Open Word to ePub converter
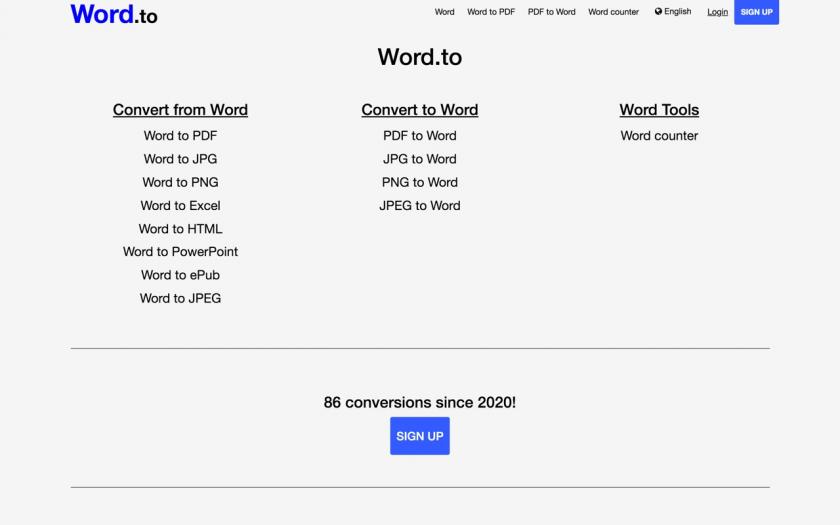The image size is (840, 525). 180,275
